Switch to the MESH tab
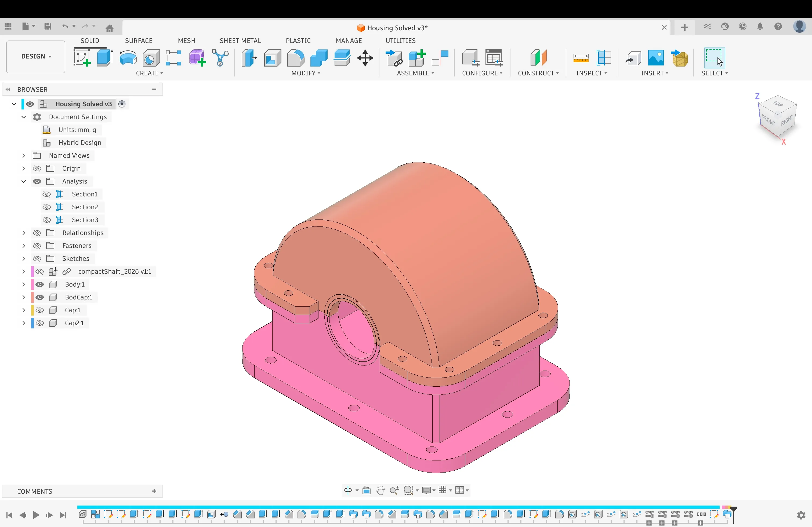 [187, 41]
